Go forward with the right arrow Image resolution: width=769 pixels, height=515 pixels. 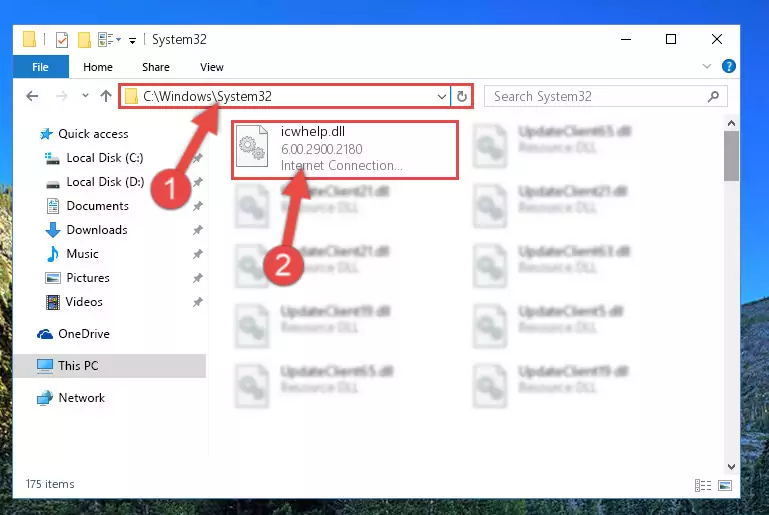pyautogui.click(x=61, y=96)
